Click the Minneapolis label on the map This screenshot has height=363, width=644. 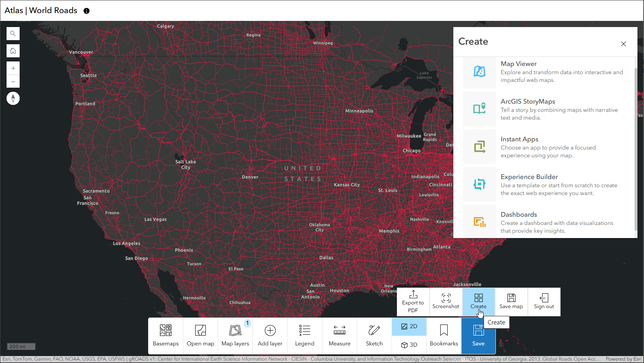pos(359,111)
